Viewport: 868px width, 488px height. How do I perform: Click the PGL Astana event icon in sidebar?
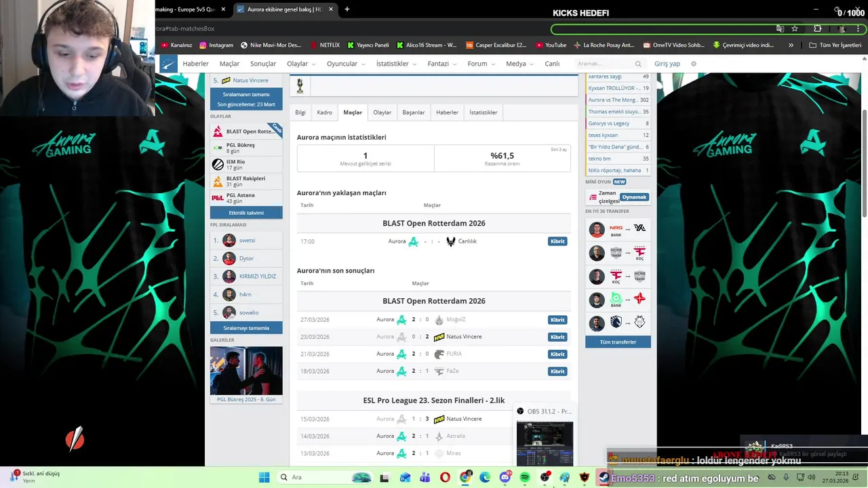[218, 198]
